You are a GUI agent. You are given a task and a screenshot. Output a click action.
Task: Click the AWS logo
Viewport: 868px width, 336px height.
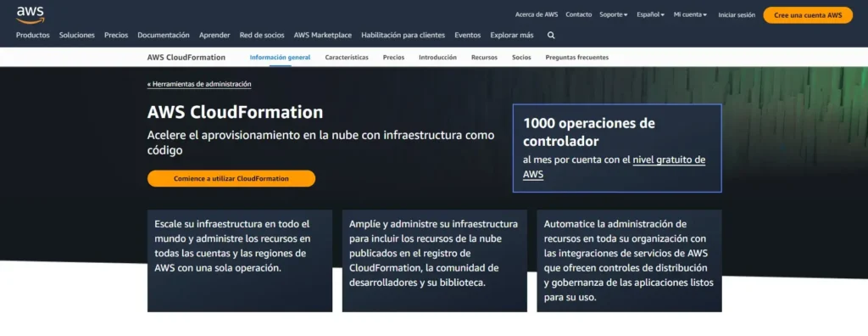point(30,15)
